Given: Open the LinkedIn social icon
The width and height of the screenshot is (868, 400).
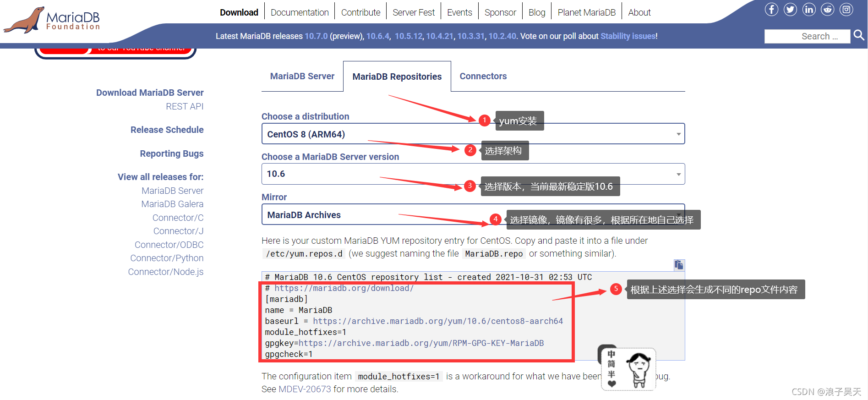Looking at the screenshot, I should tap(809, 9).
